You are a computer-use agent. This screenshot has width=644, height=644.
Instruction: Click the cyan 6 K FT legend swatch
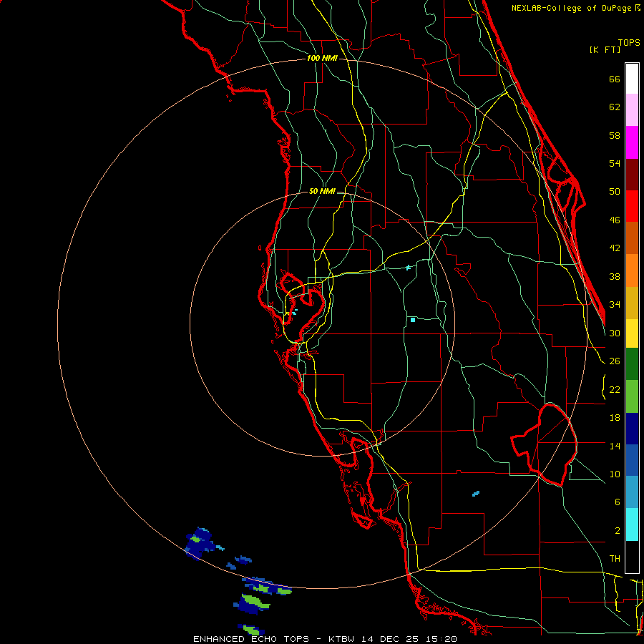coord(632,525)
